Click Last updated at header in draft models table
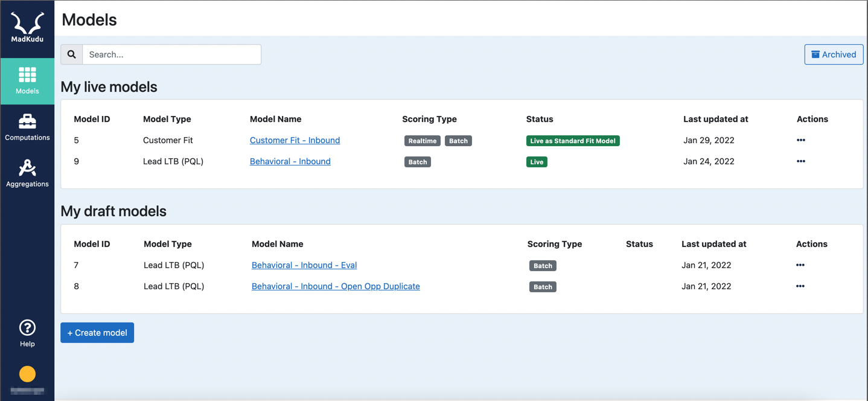This screenshot has width=868, height=401. click(x=714, y=244)
